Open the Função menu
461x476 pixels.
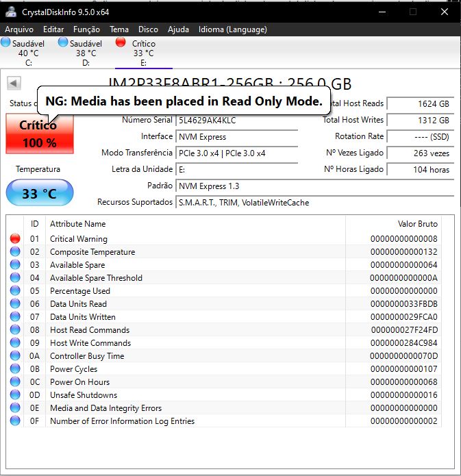(86, 29)
